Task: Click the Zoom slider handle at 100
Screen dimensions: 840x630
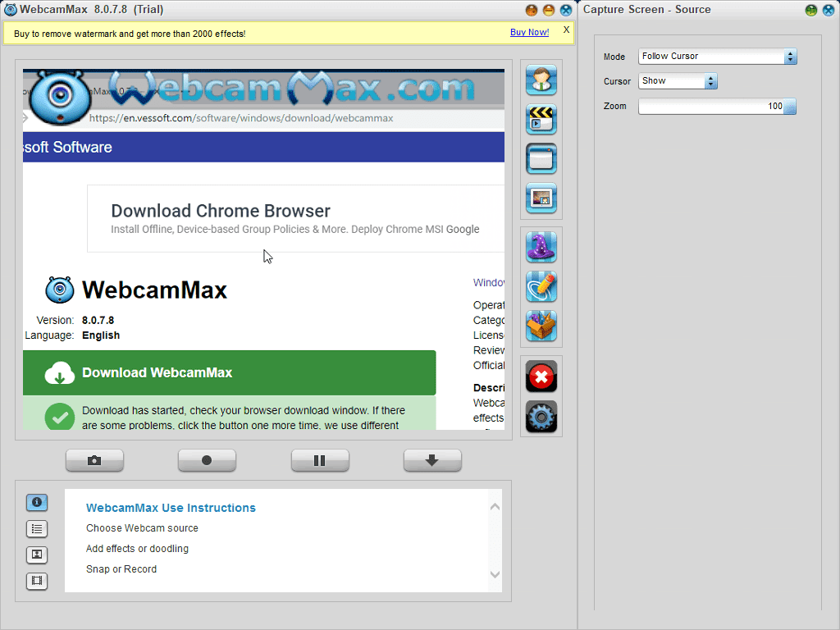Action: pos(790,106)
